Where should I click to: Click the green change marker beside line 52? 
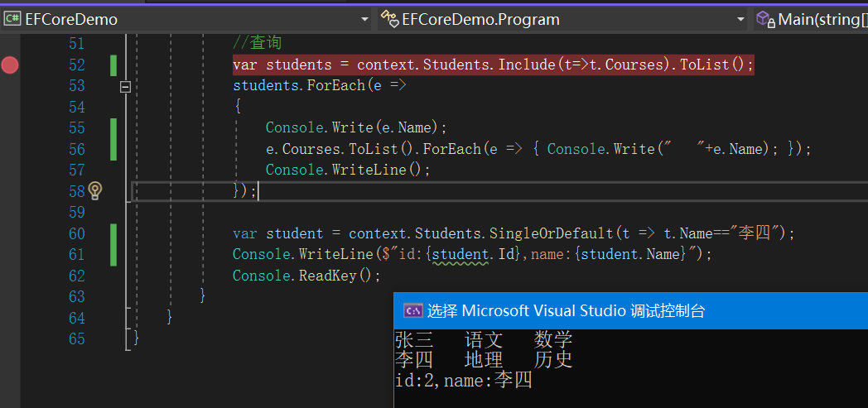[x=113, y=65]
